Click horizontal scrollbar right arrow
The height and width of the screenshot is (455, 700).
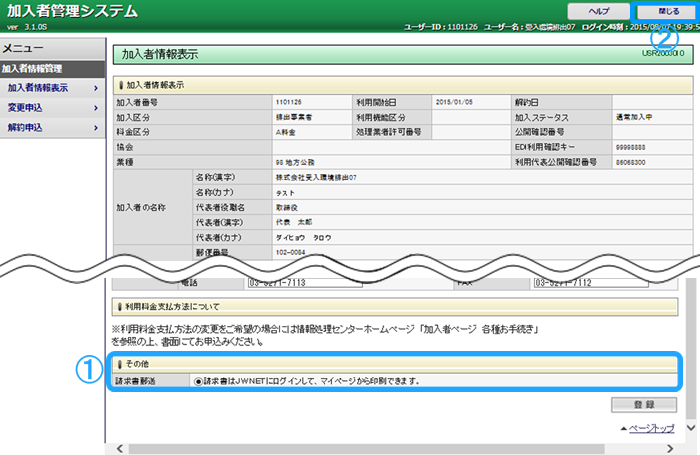point(670,448)
